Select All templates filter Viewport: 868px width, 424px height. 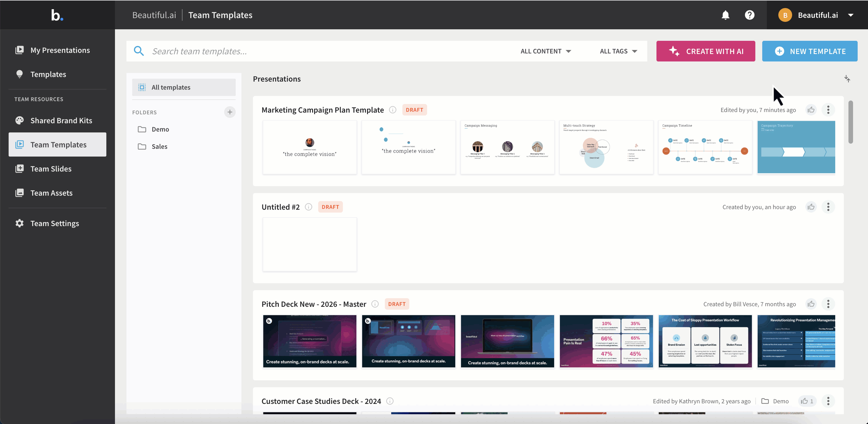(184, 87)
